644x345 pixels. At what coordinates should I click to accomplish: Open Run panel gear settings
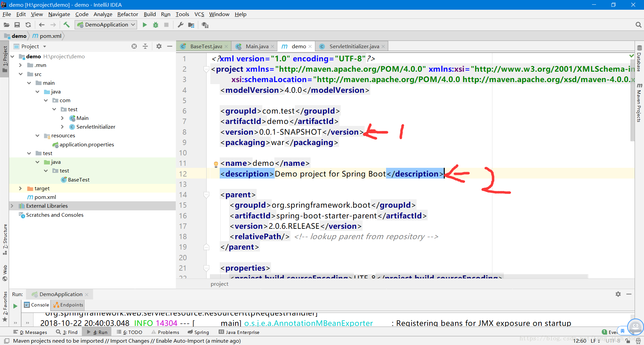pos(618,294)
